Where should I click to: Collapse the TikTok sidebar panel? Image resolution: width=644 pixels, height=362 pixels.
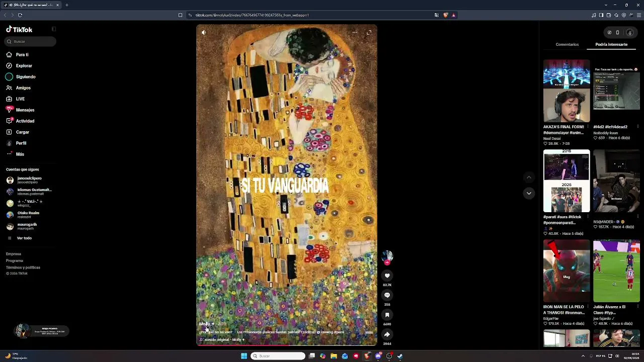coord(54,29)
